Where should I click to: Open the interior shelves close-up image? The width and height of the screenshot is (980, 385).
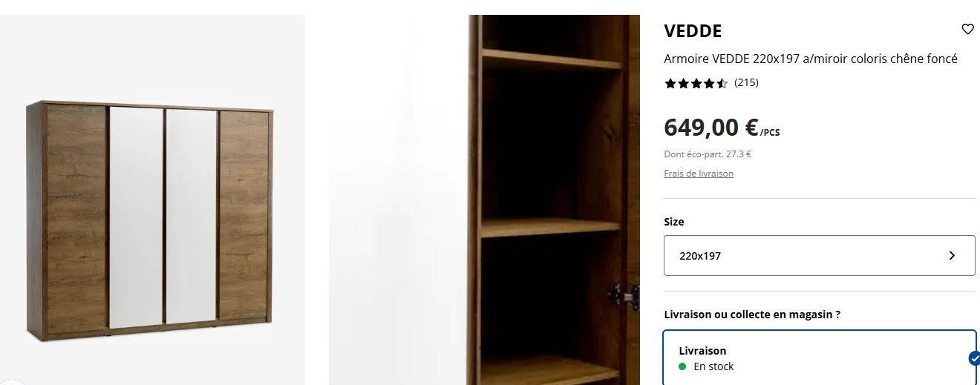pyautogui.click(x=484, y=200)
